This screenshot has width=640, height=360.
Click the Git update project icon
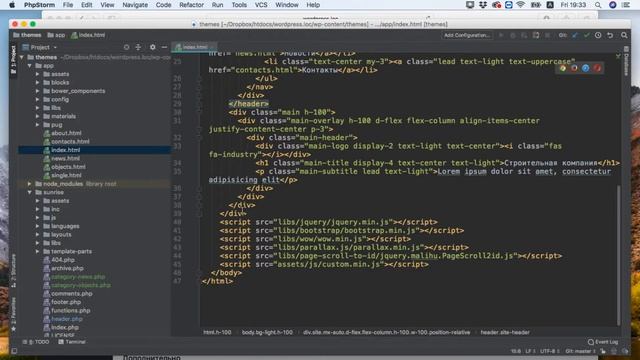pyautogui.click(x=575, y=36)
